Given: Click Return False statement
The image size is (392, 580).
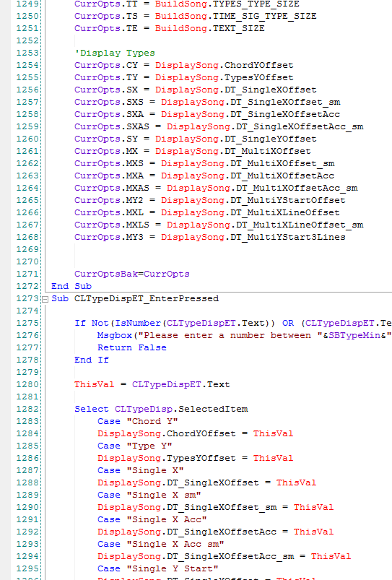Looking at the screenshot, I should 131,347.
